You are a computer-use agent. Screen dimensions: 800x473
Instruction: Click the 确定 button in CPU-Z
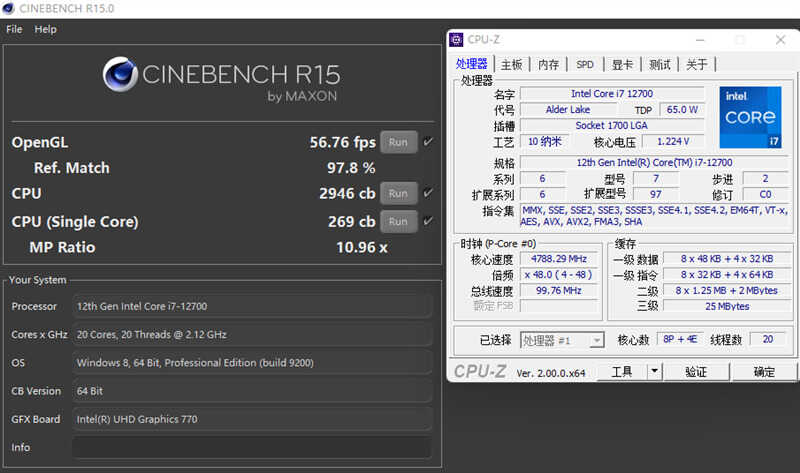click(764, 372)
